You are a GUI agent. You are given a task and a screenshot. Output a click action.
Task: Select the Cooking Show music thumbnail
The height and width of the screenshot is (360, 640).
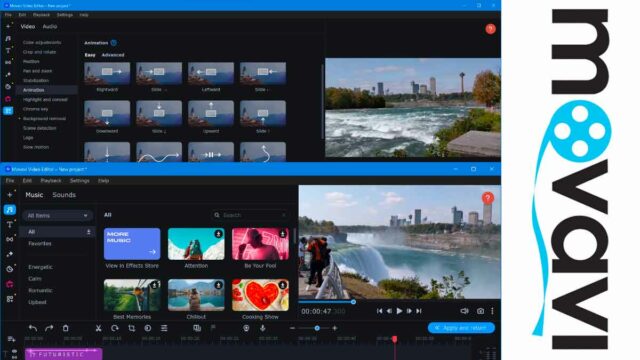point(260,295)
